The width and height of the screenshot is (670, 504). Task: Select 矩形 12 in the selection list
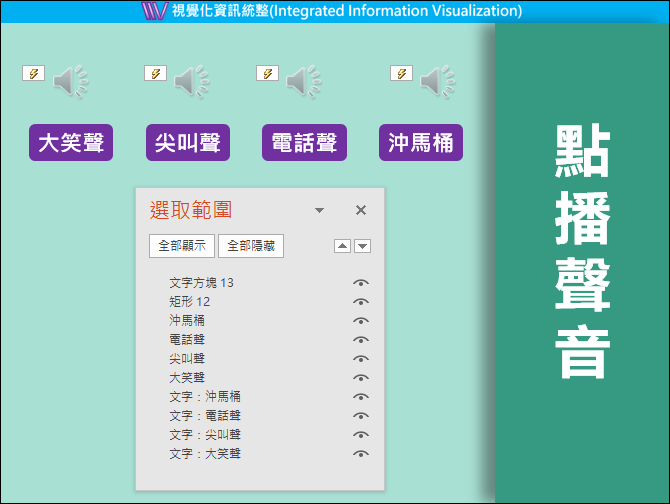coord(190,302)
